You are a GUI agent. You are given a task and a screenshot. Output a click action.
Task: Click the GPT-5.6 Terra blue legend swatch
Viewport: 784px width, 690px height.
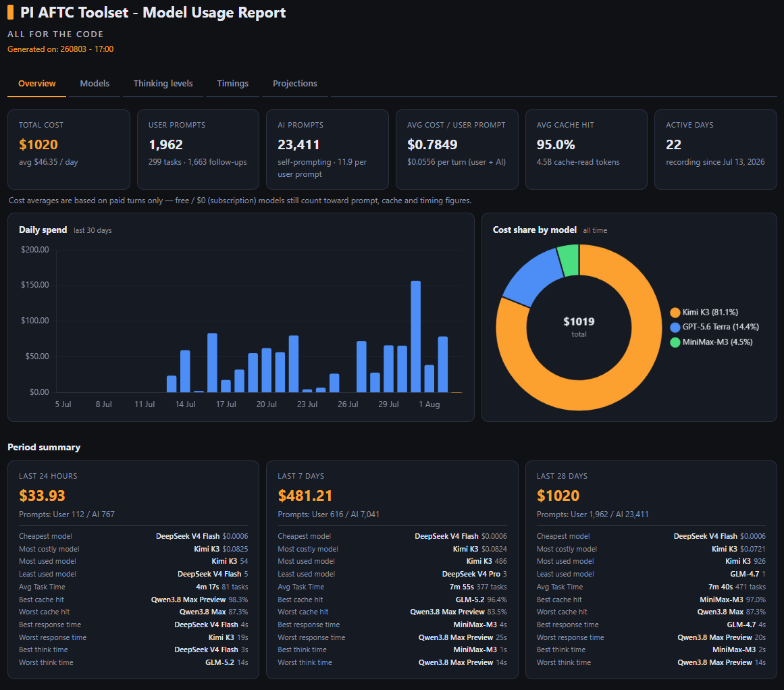pos(675,327)
